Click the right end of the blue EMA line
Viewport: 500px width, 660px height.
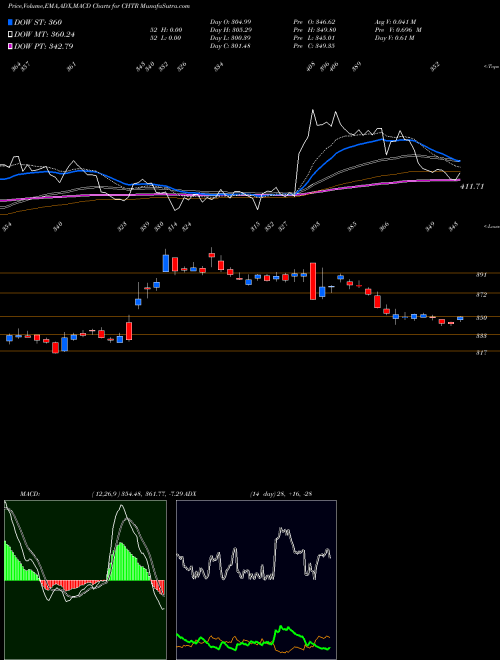tap(459, 161)
